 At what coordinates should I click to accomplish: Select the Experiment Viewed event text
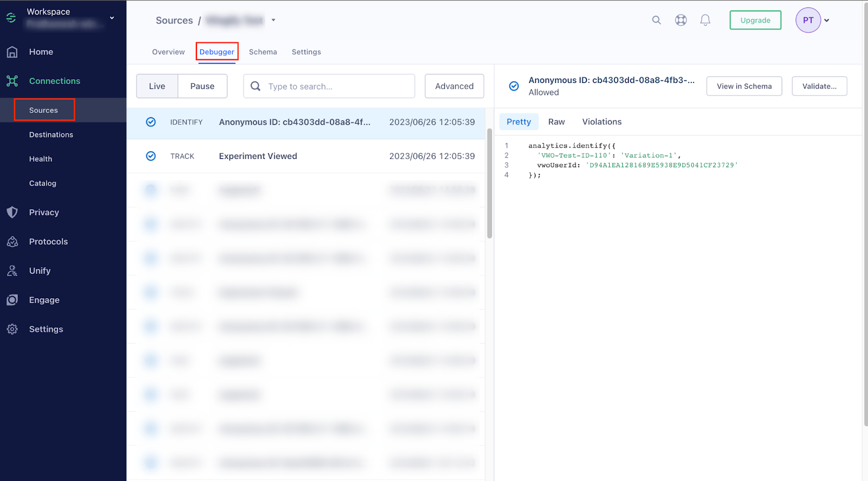click(x=258, y=156)
